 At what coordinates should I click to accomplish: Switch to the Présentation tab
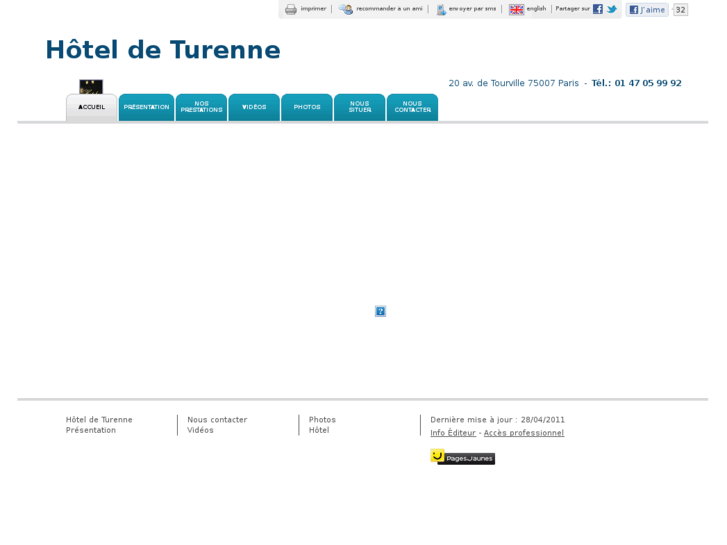(147, 107)
